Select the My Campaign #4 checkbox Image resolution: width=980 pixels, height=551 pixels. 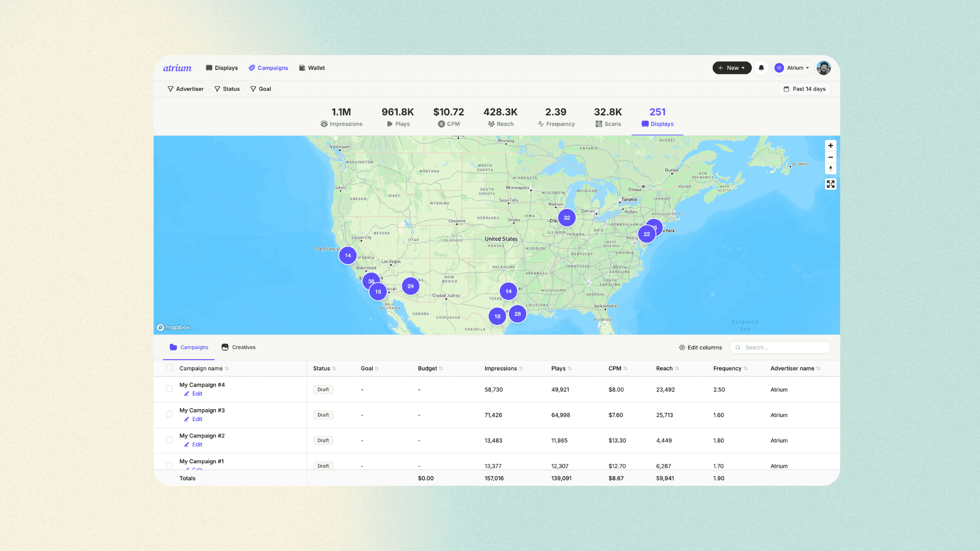(x=169, y=389)
